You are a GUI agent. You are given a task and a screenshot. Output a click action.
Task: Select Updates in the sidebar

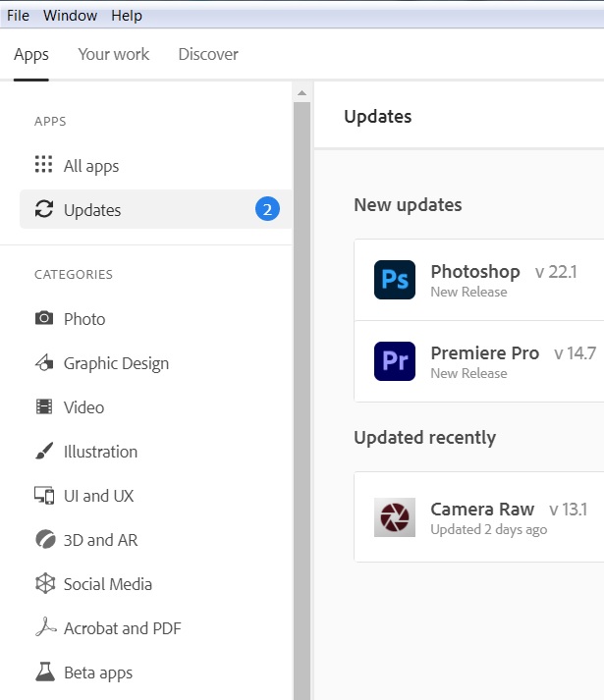pyautogui.click(x=156, y=209)
